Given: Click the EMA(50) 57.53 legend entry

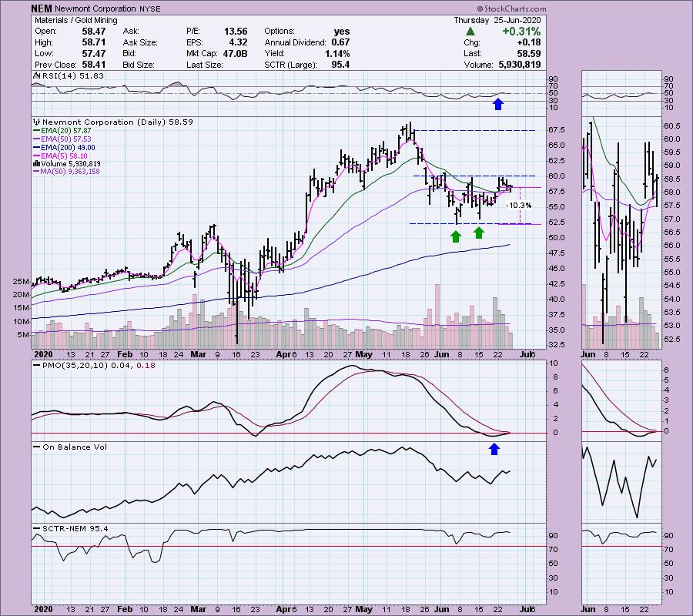Looking at the screenshot, I should (66, 139).
